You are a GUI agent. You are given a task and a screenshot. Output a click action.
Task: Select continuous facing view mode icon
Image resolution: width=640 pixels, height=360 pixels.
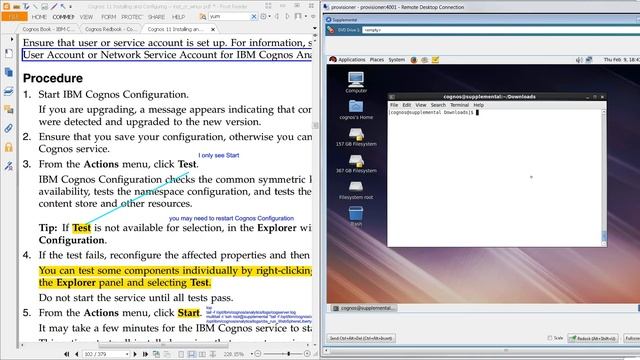213,354
